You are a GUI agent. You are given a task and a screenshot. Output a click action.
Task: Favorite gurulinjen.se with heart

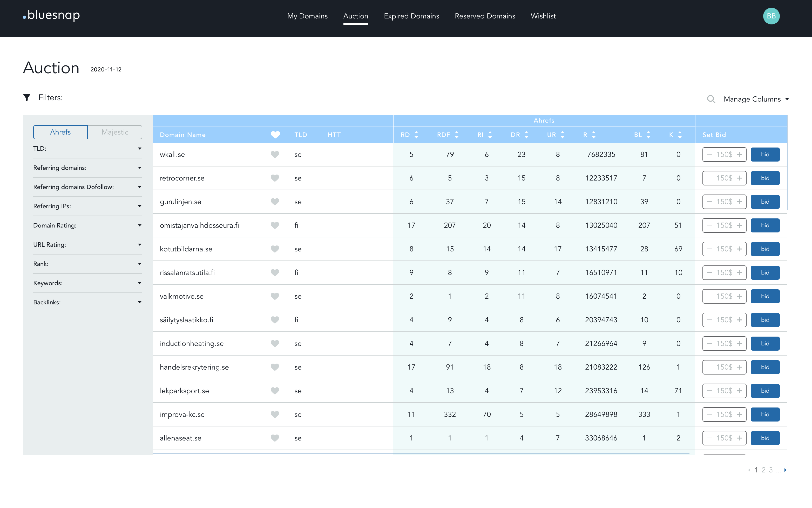[275, 202]
